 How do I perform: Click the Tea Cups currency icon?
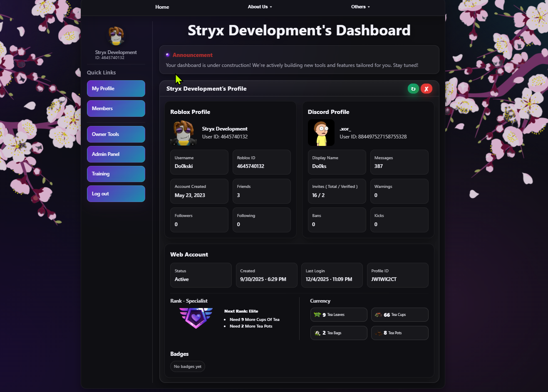[x=378, y=315]
